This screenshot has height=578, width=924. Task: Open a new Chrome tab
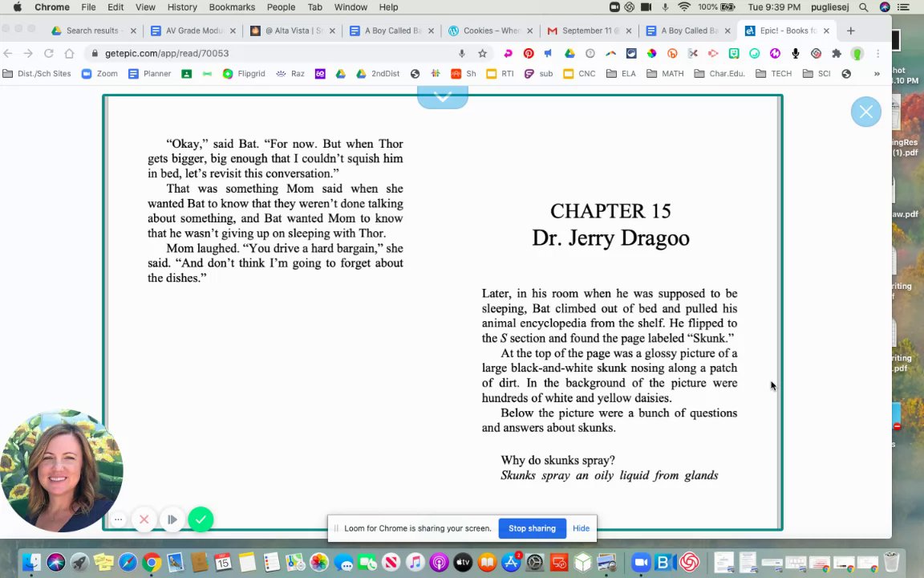(x=850, y=31)
